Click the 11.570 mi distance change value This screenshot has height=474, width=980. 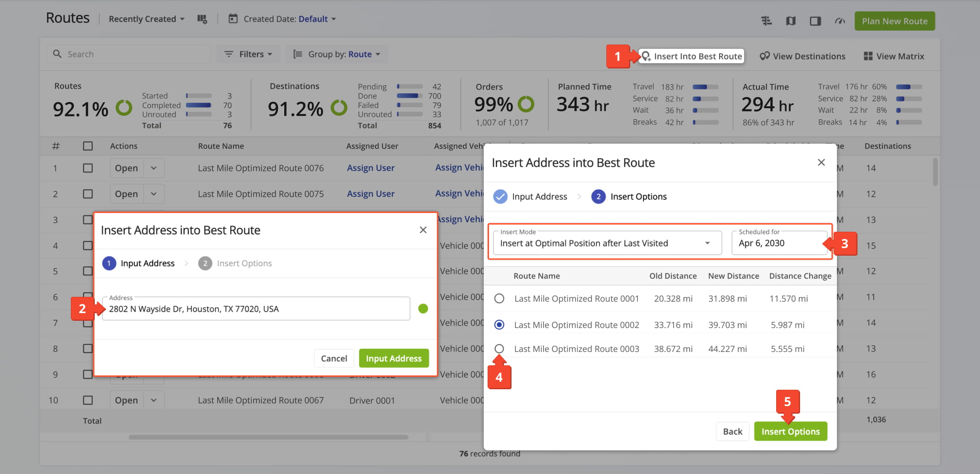click(789, 299)
